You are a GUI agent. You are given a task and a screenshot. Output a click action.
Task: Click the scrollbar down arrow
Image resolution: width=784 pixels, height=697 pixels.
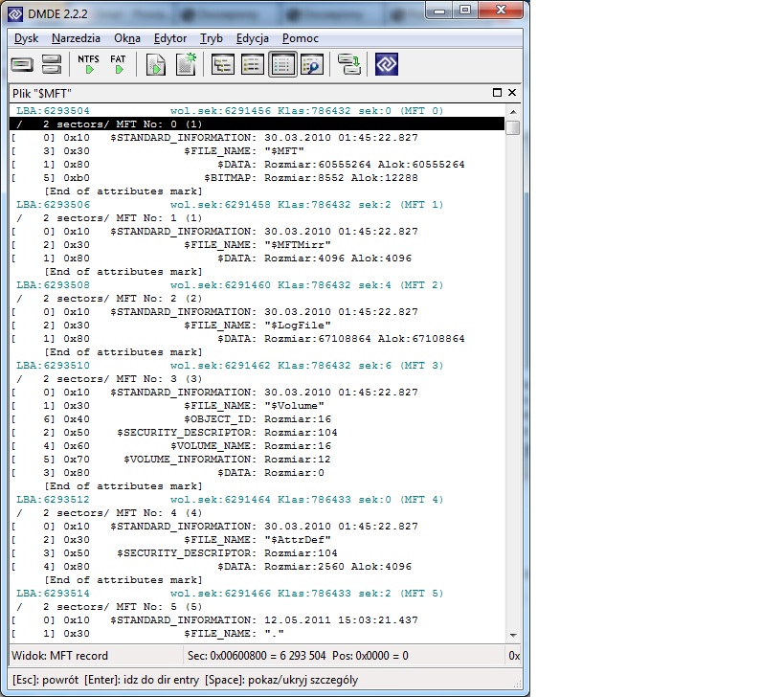point(513,635)
